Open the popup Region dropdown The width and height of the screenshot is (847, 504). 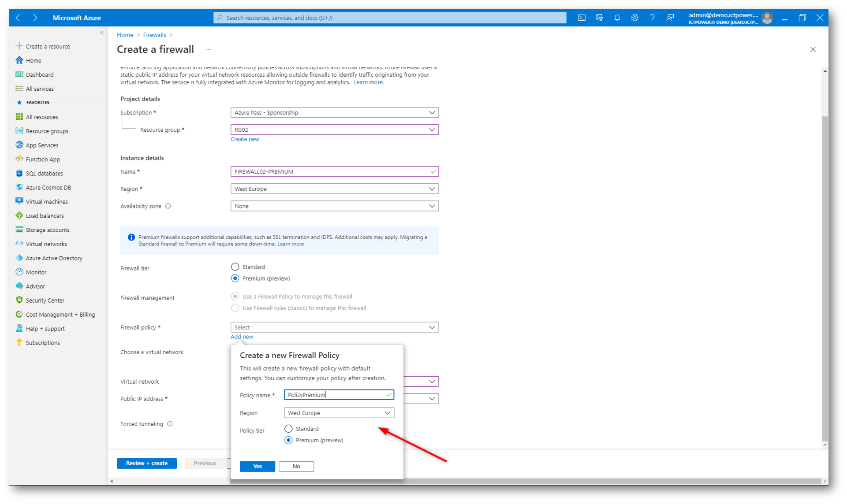(x=339, y=413)
